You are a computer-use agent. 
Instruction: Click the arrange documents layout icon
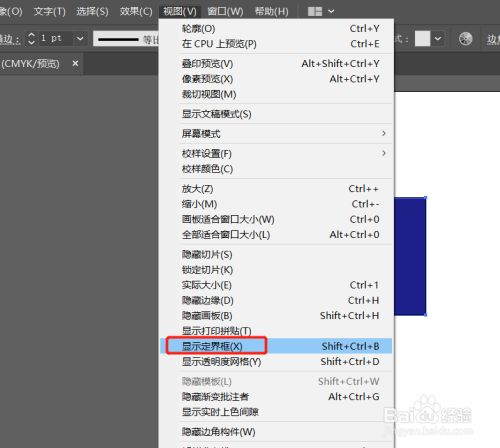[x=315, y=12]
